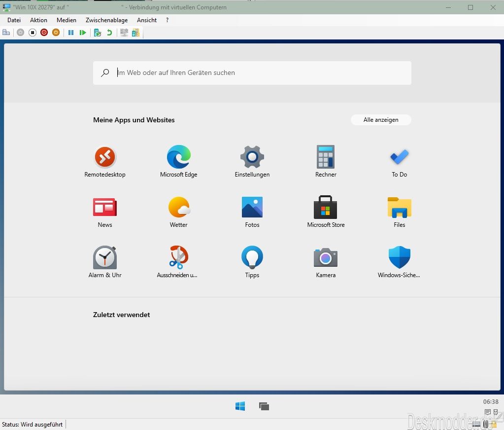Click the search field 'Im Web oder auf Ihren Geräten suchen'

pyautogui.click(x=252, y=72)
